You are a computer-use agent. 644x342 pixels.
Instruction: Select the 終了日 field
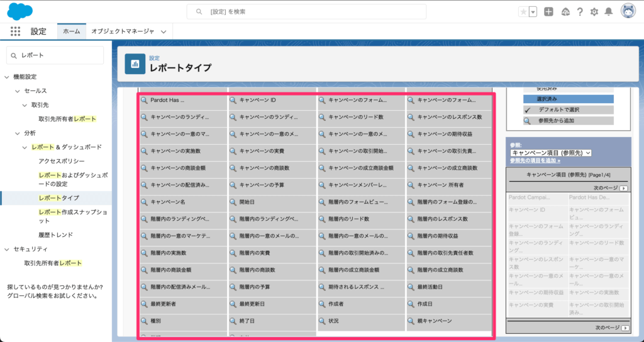(x=272, y=321)
